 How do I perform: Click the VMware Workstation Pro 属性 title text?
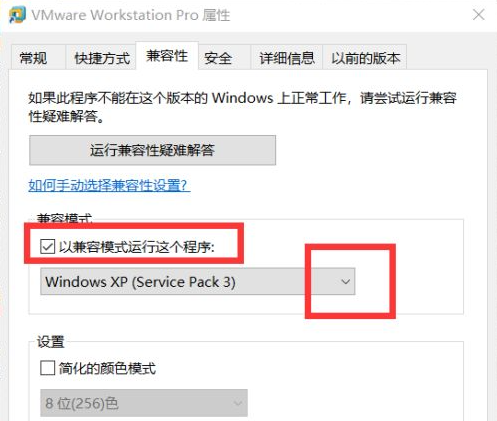(x=131, y=15)
